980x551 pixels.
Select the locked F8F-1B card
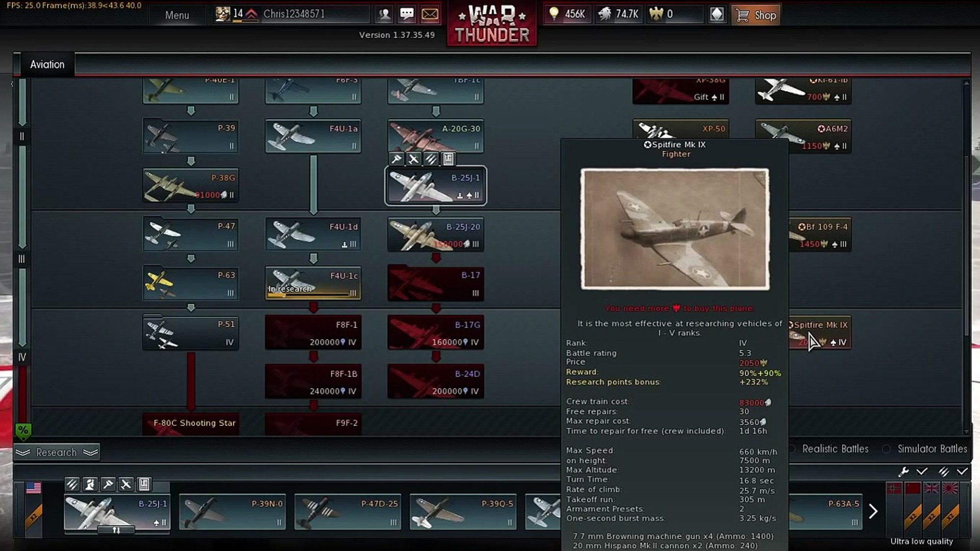pos(313,381)
